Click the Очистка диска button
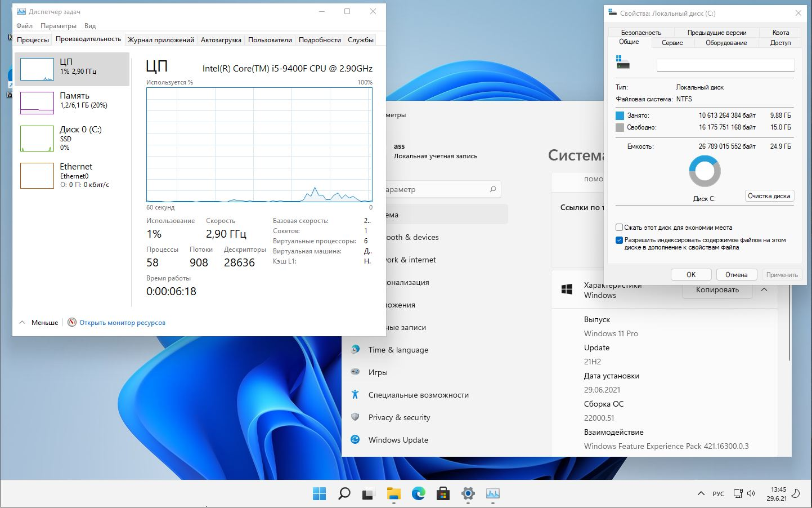Image resolution: width=812 pixels, height=508 pixels. pos(769,196)
